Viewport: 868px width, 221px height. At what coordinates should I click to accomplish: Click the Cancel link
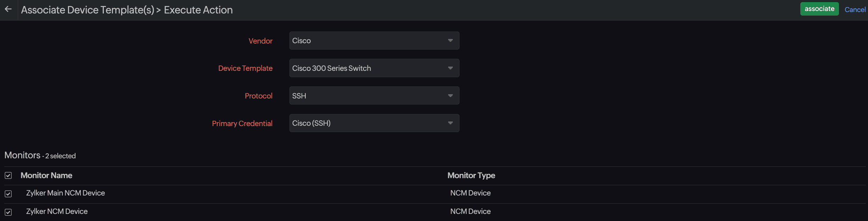(x=855, y=10)
